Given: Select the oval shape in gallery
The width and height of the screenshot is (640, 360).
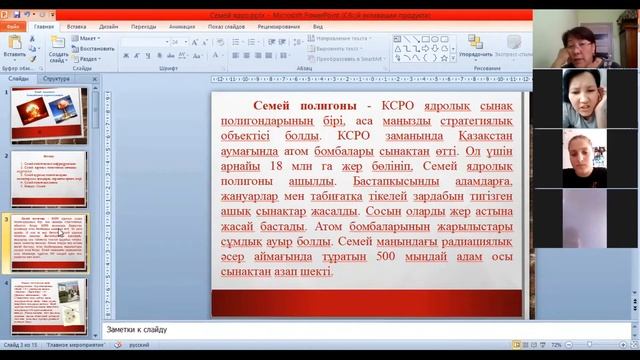Looking at the screenshot, I should point(435,39).
